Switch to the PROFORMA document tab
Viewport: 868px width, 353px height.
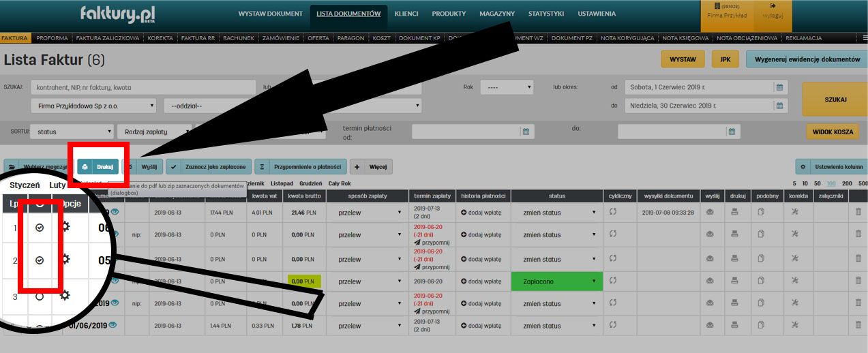pyautogui.click(x=52, y=38)
